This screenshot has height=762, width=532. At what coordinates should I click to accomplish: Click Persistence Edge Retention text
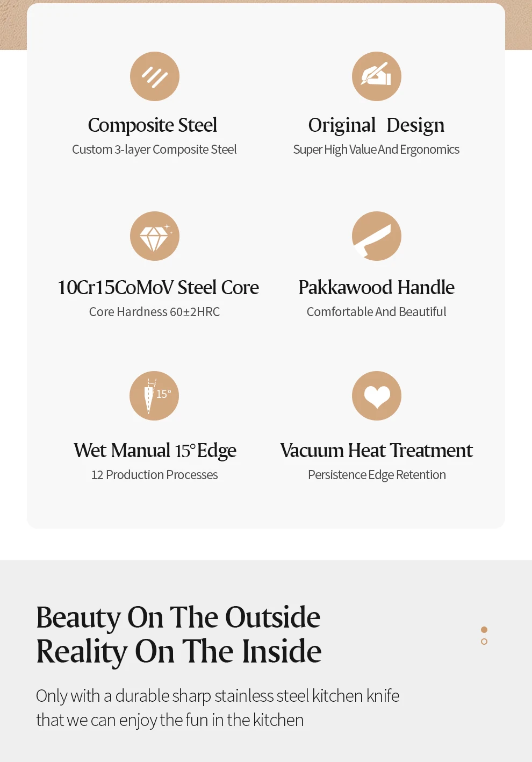[377, 475]
